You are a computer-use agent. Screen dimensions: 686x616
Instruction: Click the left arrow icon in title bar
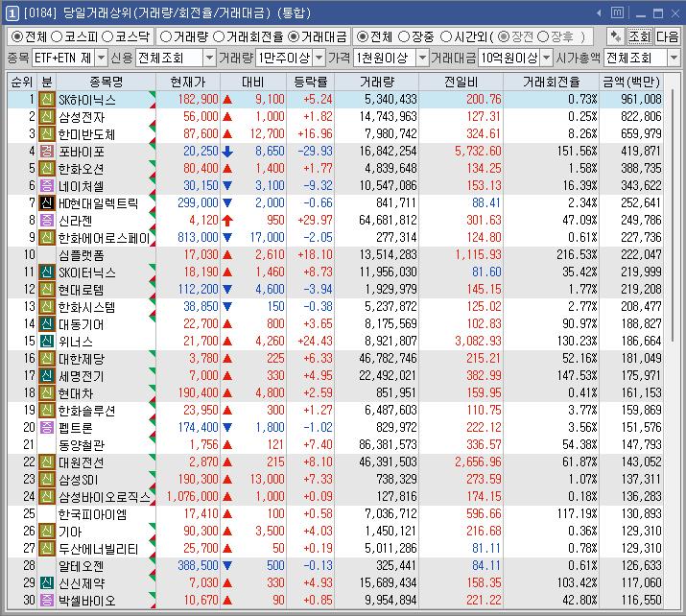point(599,13)
